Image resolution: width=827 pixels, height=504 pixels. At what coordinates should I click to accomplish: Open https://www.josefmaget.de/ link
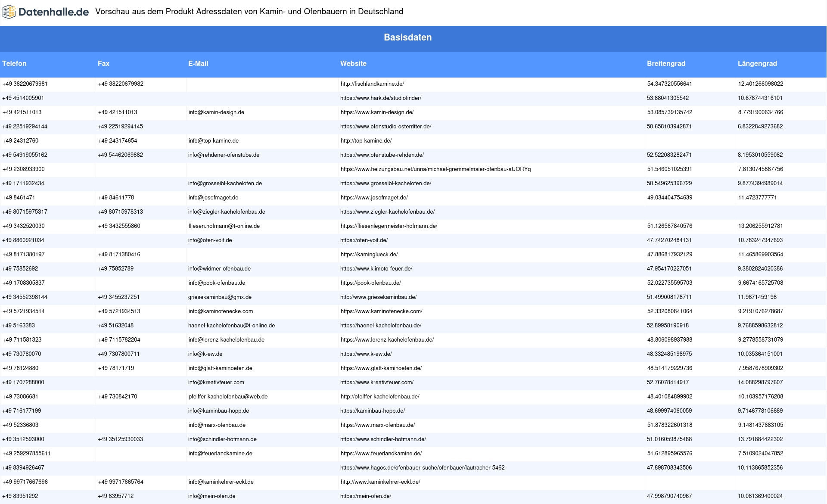pos(374,198)
